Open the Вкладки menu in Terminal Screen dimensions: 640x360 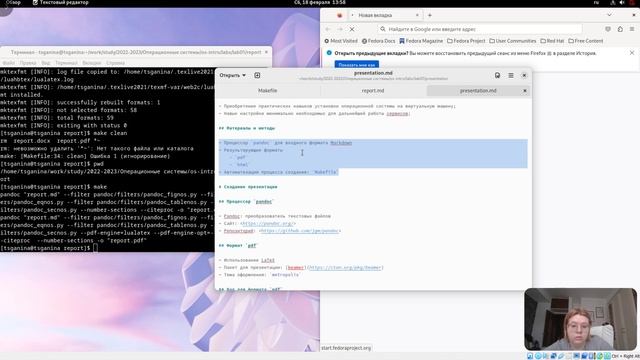91,63
